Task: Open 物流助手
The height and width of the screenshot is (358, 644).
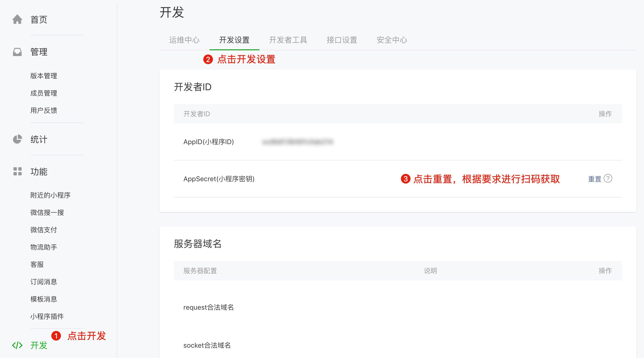Action: pos(44,247)
